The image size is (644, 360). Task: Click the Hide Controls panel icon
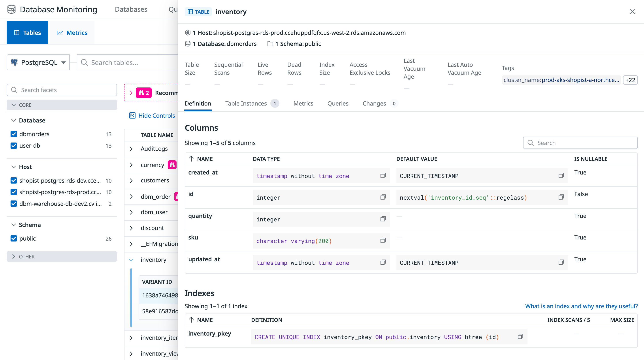click(x=132, y=116)
